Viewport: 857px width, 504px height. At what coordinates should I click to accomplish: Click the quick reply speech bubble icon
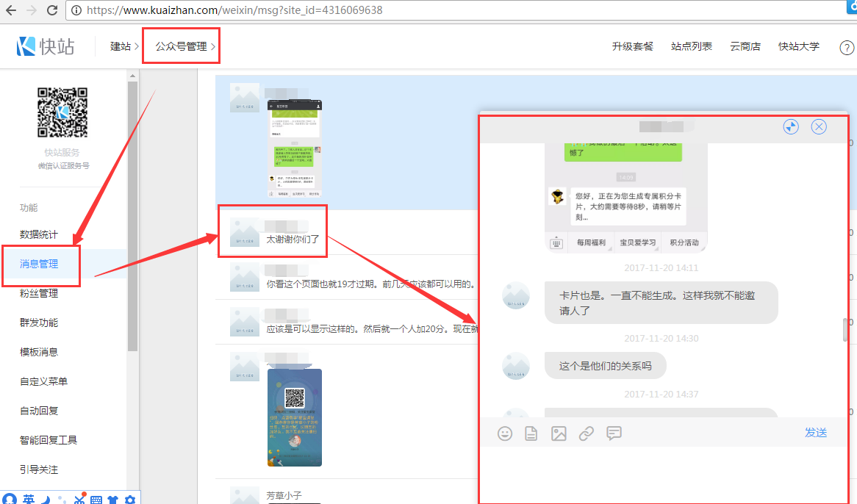[x=614, y=433]
